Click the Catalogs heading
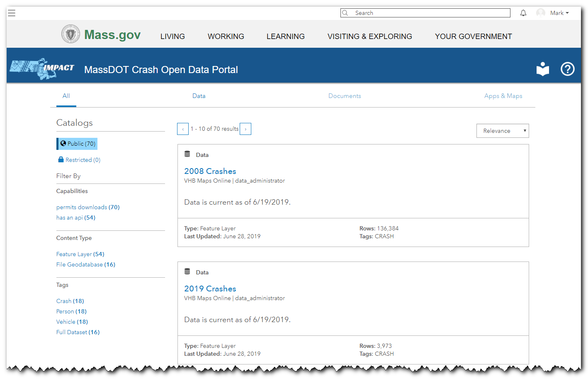 tap(75, 123)
